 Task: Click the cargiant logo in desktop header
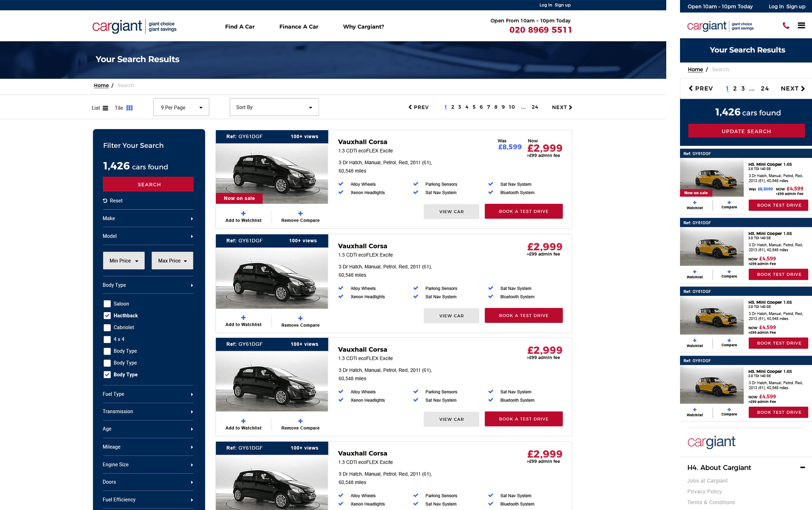click(134, 26)
